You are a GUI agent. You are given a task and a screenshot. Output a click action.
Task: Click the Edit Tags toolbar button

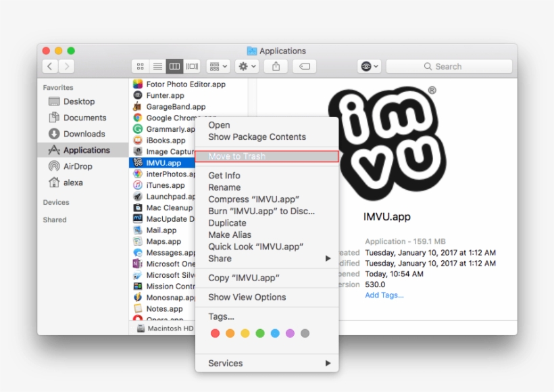click(x=304, y=66)
